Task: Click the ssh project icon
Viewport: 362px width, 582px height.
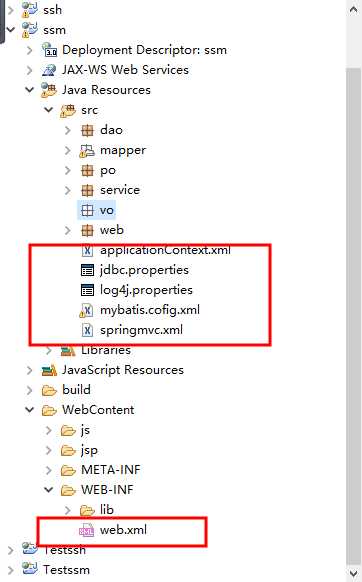Action: click(30, 10)
